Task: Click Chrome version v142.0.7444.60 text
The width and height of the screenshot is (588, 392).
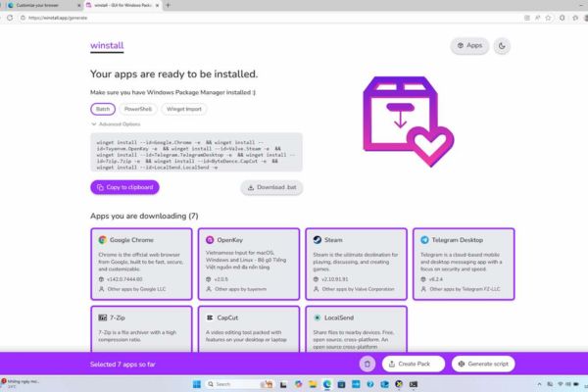Action: (x=124, y=279)
